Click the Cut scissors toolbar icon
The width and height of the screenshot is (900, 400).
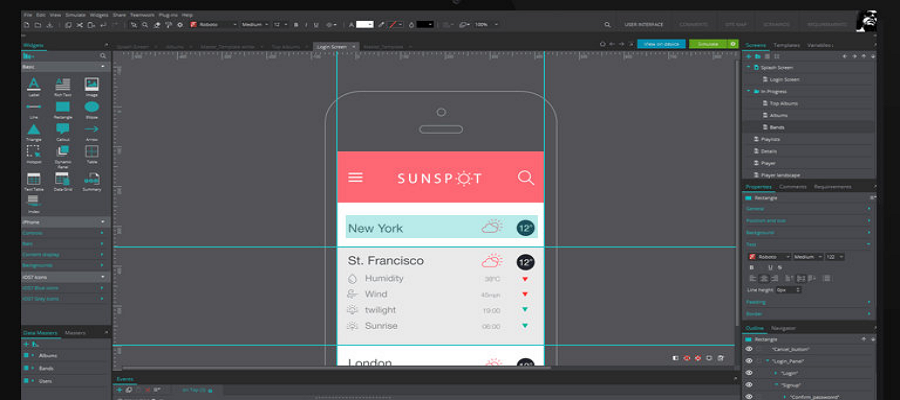click(79, 25)
